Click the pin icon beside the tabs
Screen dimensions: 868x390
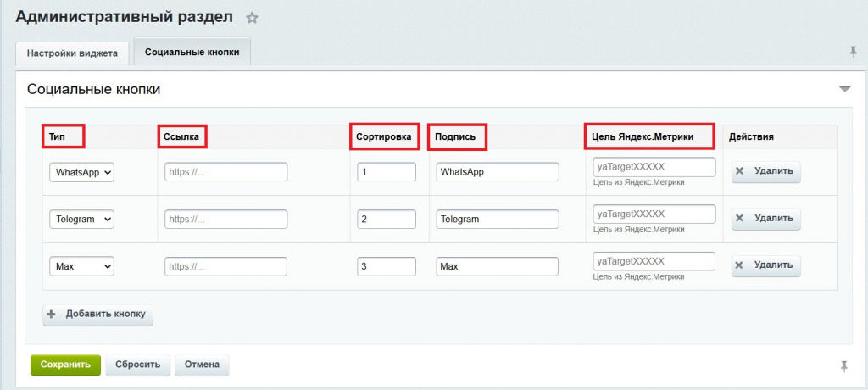[x=853, y=52]
